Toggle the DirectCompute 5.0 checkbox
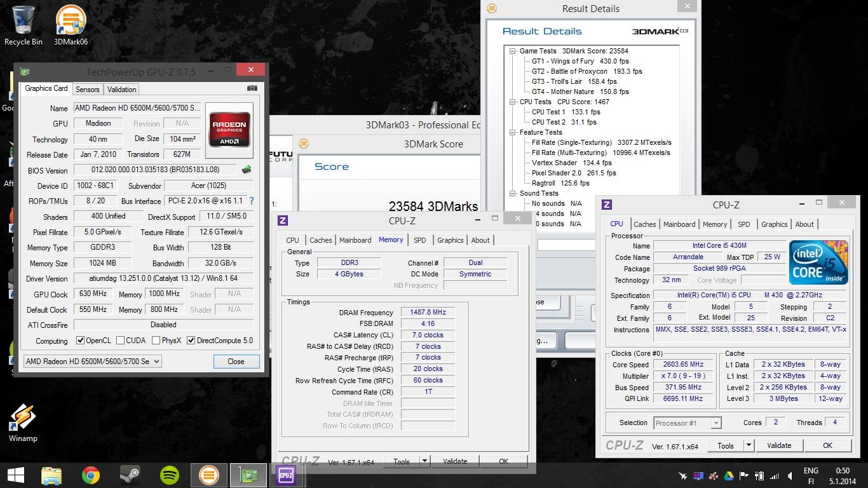Screen dimensions: 868x488 click(191, 341)
